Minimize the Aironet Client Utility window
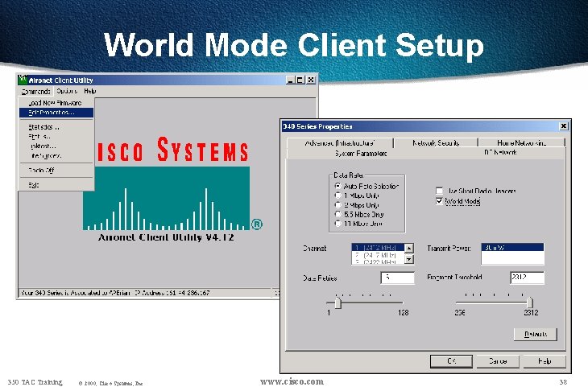The width and height of the screenshot is (588, 391). (291, 80)
